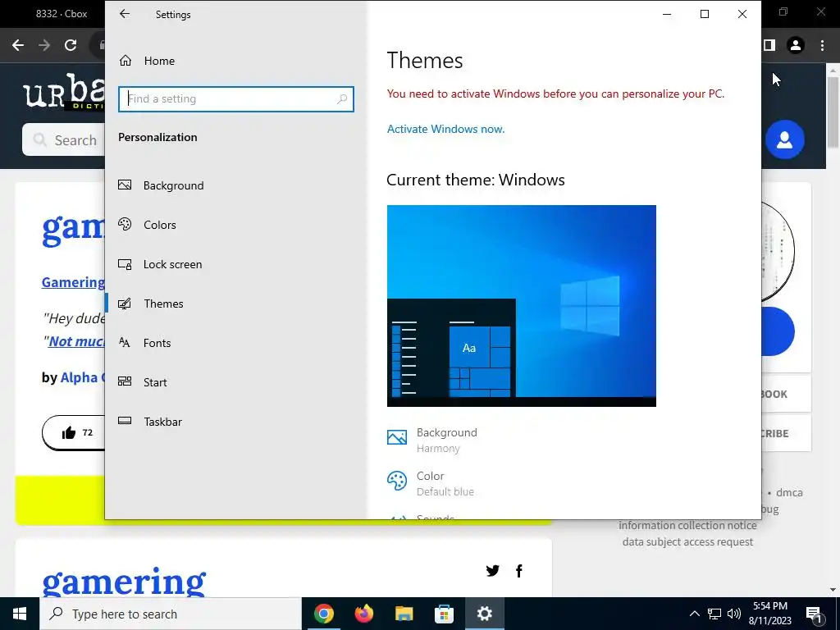This screenshot has width=840, height=630.
Task: Open Windows Start menu
Action: tap(20, 614)
